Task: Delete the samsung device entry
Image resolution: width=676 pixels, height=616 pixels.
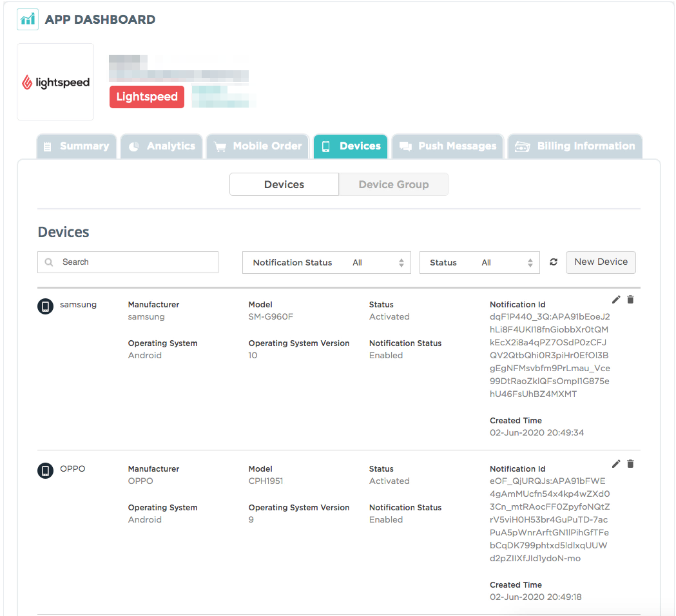Action: tap(630, 299)
